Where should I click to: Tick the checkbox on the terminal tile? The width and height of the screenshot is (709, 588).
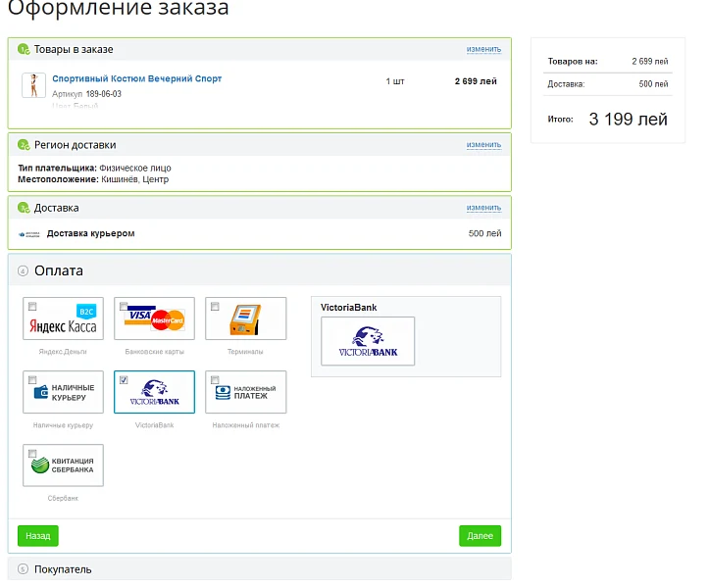point(215,307)
